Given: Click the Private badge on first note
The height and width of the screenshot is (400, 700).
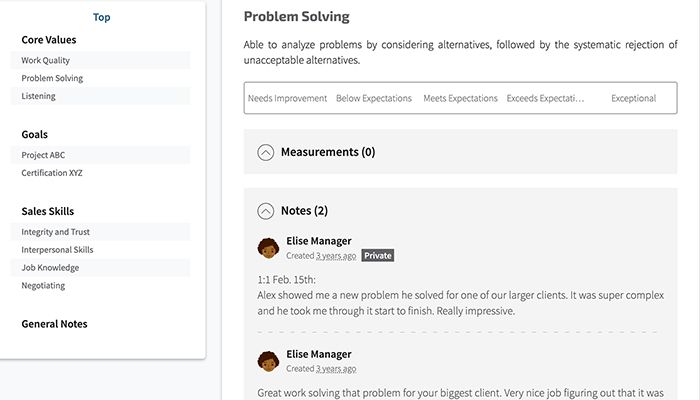Looking at the screenshot, I should [x=378, y=256].
